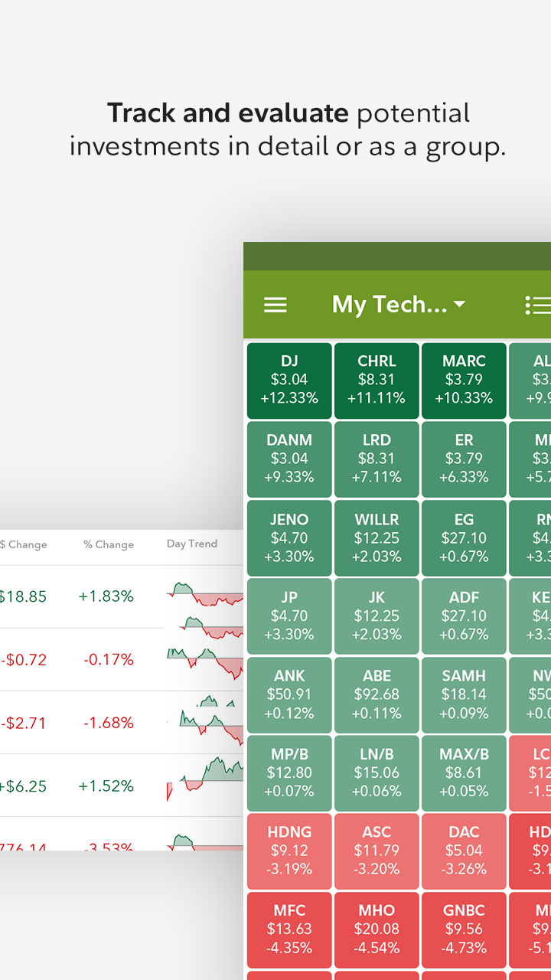Image resolution: width=551 pixels, height=980 pixels.
Task: Select the HDNG declining stock tile
Action: pyautogui.click(x=289, y=850)
